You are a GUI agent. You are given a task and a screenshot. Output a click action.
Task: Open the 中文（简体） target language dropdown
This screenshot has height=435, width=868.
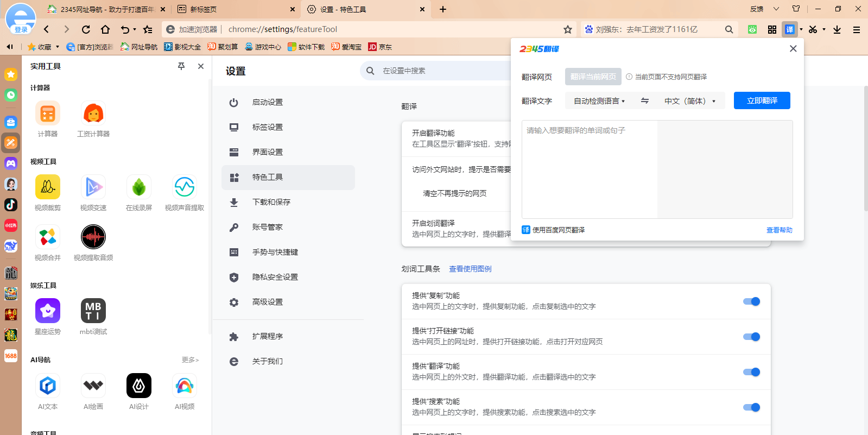click(x=689, y=101)
